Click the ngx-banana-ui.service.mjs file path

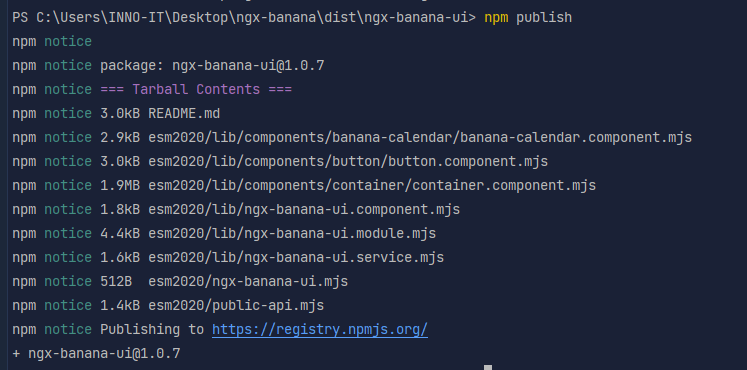pos(296,258)
